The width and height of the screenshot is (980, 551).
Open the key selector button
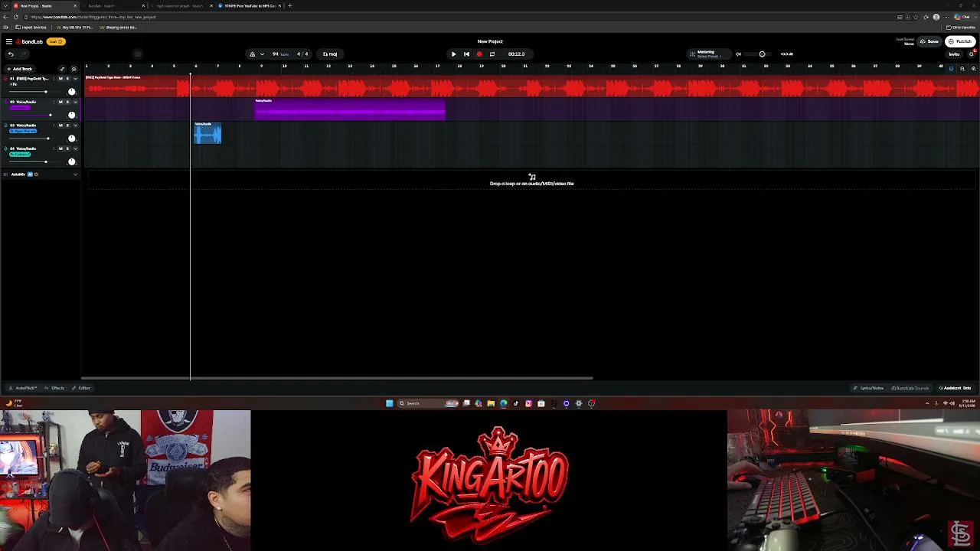pos(330,54)
